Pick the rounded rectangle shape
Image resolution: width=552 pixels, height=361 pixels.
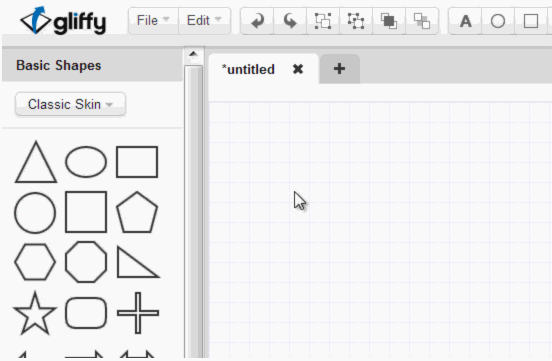(86, 313)
